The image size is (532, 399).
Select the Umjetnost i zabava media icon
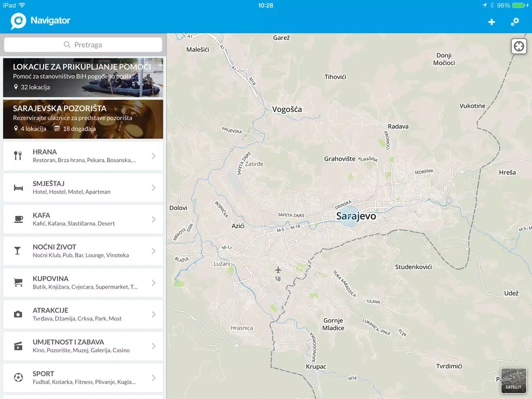[18, 346]
